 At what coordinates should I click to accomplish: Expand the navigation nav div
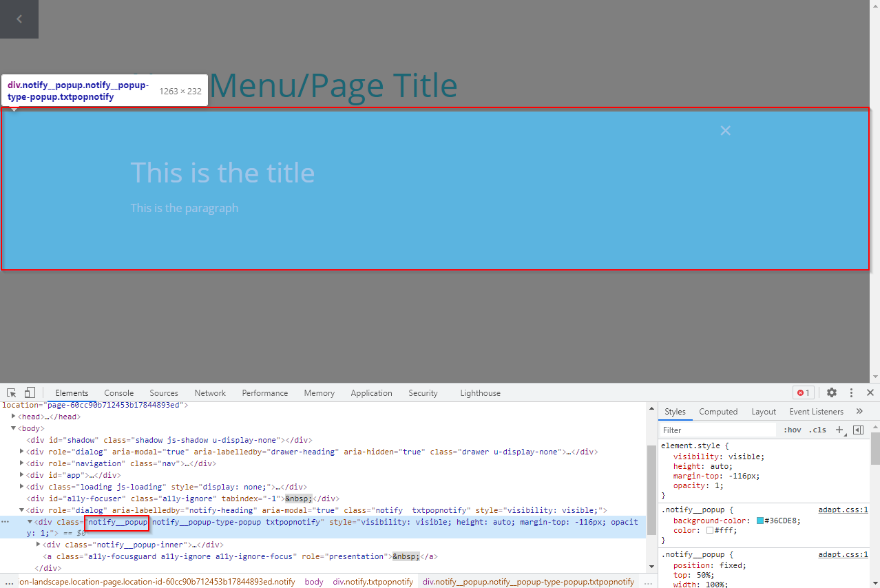23,463
